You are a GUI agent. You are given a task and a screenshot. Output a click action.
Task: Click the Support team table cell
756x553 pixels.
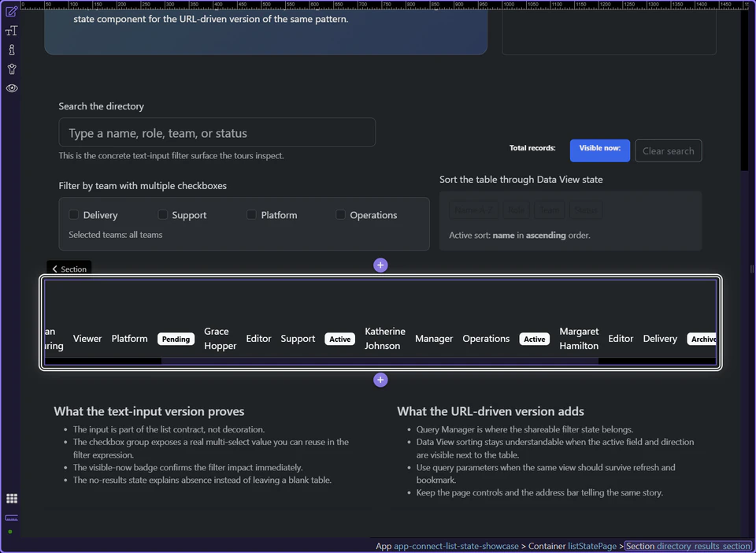pos(298,339)
